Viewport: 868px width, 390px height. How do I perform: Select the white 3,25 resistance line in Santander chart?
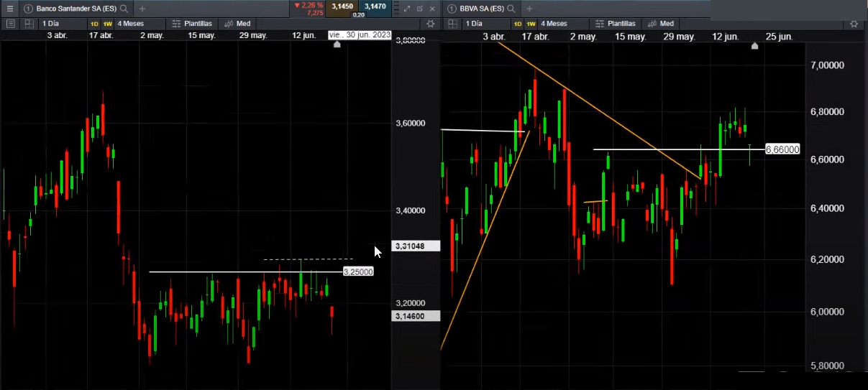point(245,272)
